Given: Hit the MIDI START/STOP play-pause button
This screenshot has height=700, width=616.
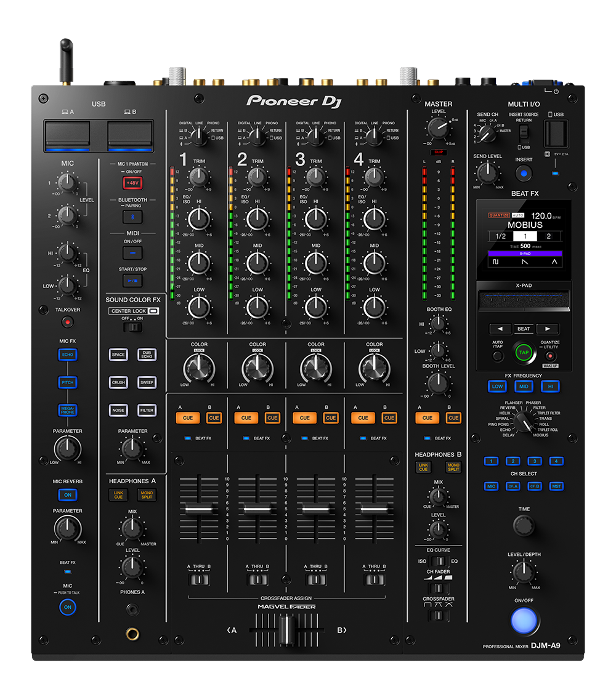Looking at the screenshot, I should pos(132,281).
